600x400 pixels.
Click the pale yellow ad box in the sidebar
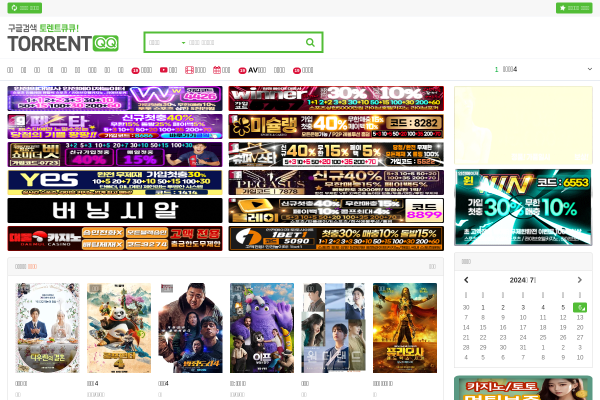523,125
